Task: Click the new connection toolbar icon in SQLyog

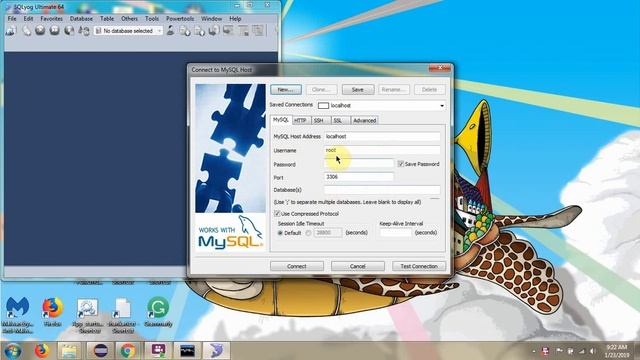Action: point(11,31)
